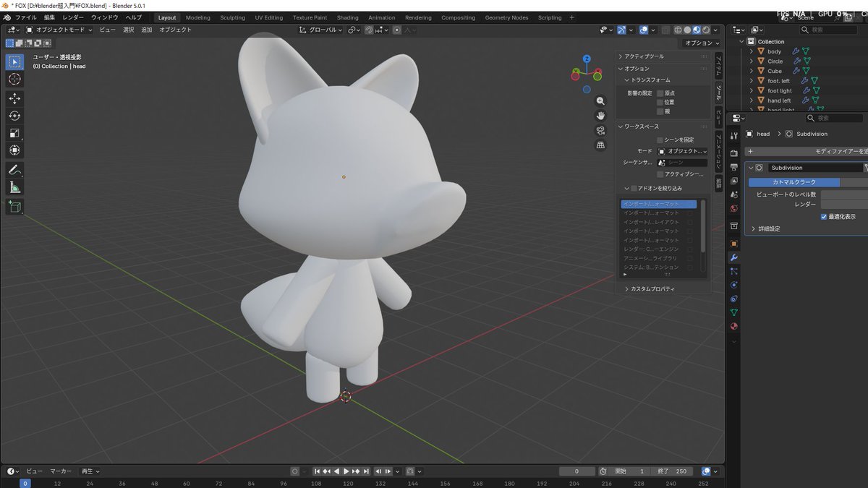Viewport: 868px width, 488px height.
Task: Select the Scale tool
Action: point(15,133)
